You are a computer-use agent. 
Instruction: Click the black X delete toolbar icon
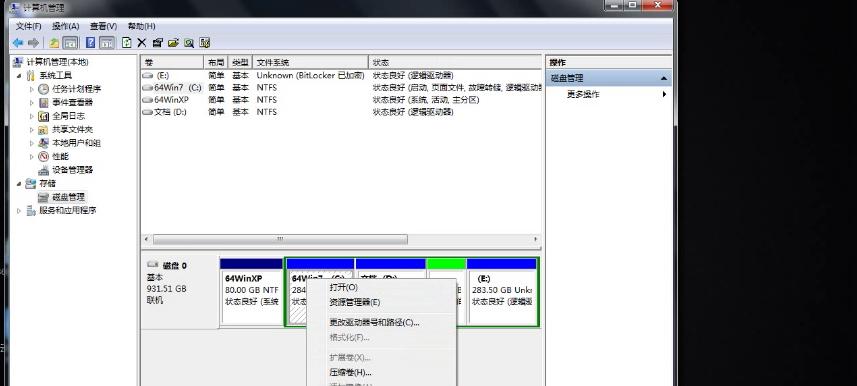tap(142, 43)
